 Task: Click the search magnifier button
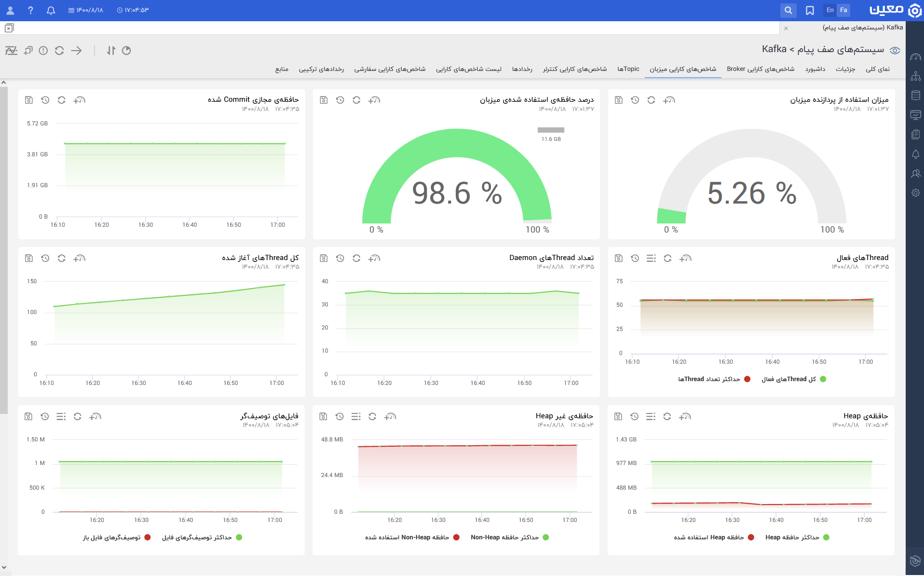click(x=788, y=10)
